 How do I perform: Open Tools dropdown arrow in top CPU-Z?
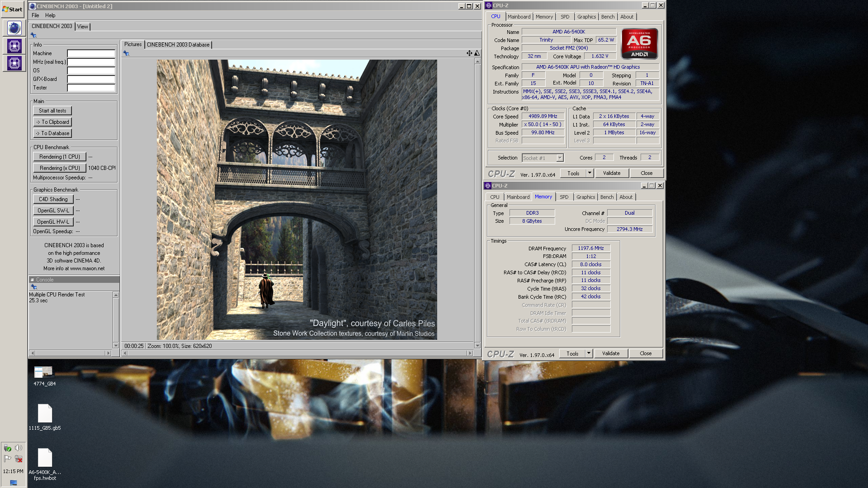coord(590,173)
